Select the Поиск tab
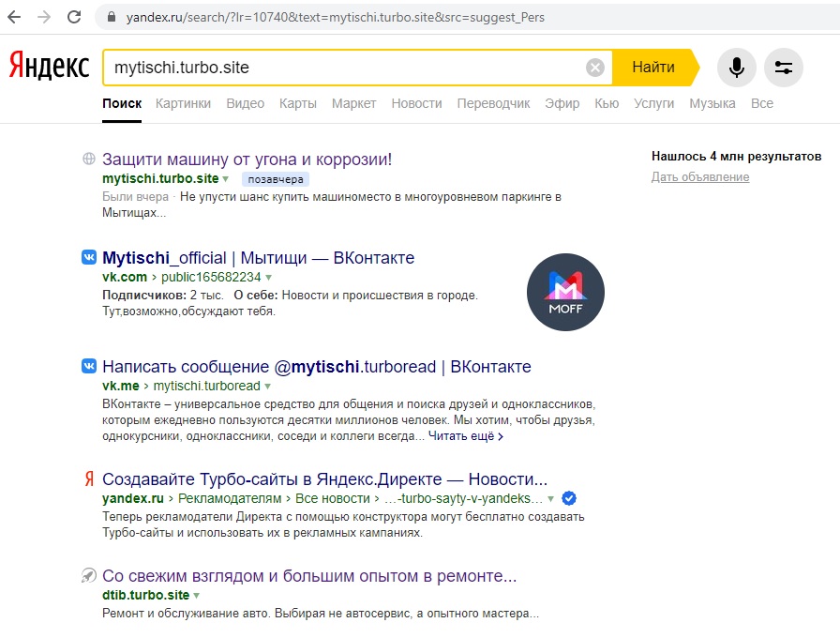 122,103
